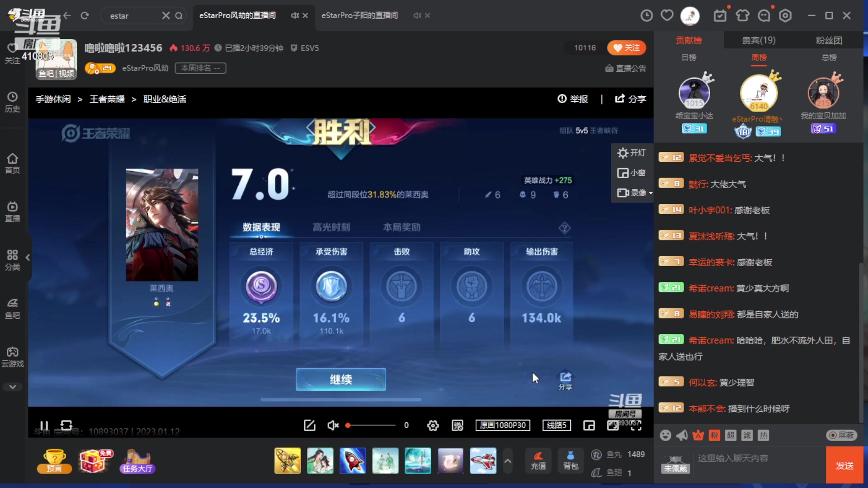Open client settings hexagon icon
The image size is (868, 488).
[x=786, y=16]
